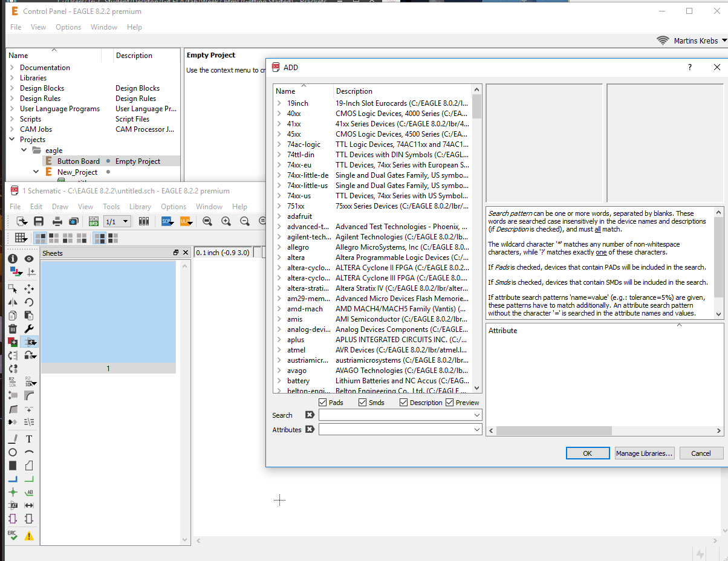Open Control Panel Window menu
Screen dimensions: 728x561
tap(104, 27)
